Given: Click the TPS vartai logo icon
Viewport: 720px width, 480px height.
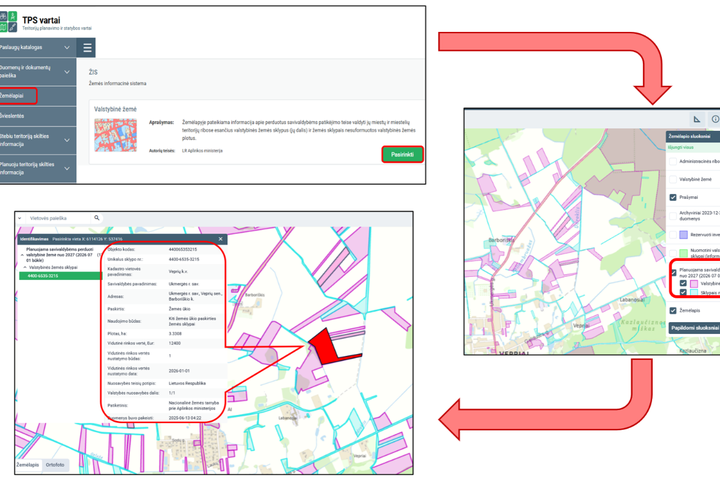Looking at the screenshot, I should (x=8, y=22).
